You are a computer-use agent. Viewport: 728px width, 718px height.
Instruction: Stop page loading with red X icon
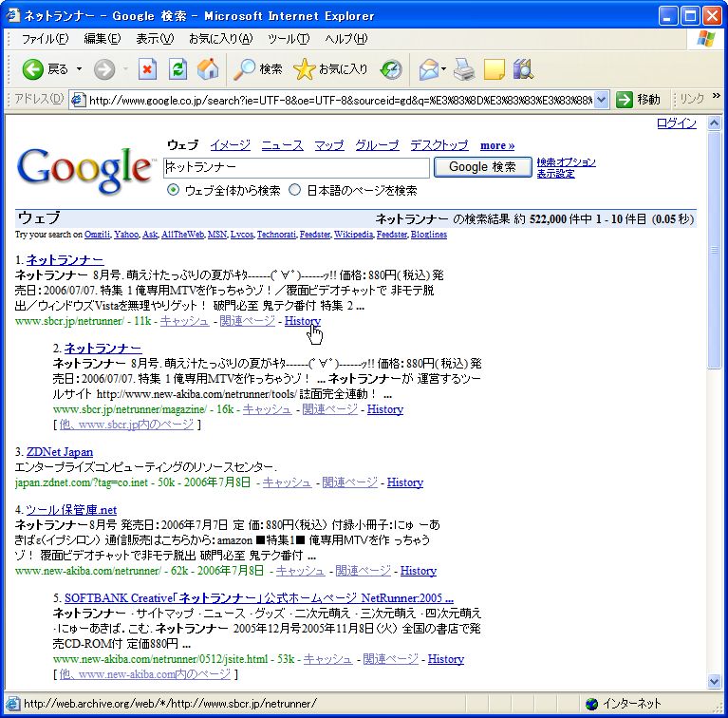tap(147, 69)
